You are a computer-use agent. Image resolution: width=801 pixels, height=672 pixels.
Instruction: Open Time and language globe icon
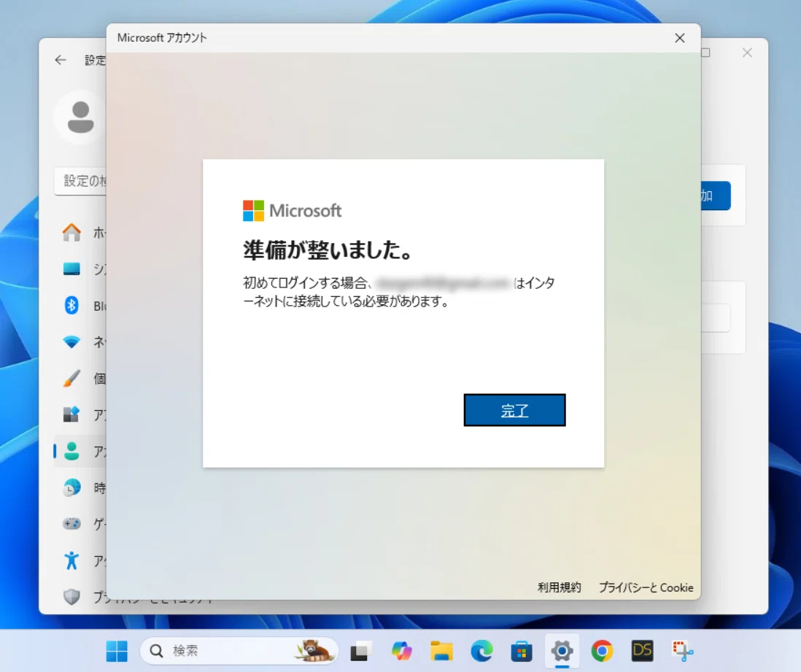(71, 487)
